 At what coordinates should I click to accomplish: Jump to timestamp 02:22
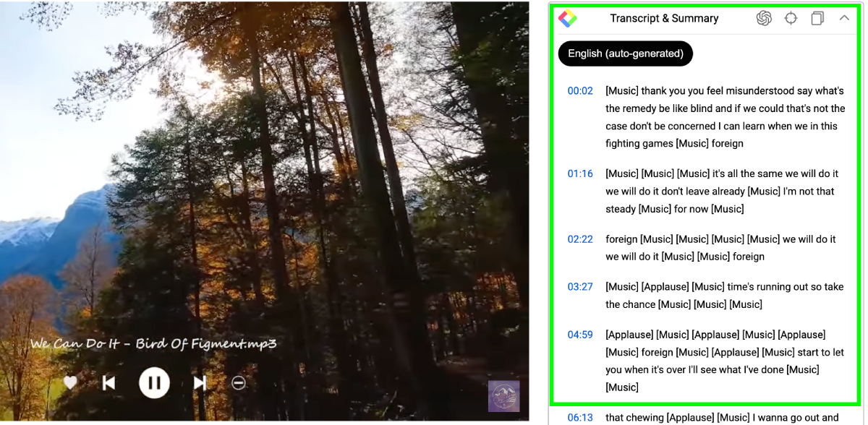click(x=580, y=239)
